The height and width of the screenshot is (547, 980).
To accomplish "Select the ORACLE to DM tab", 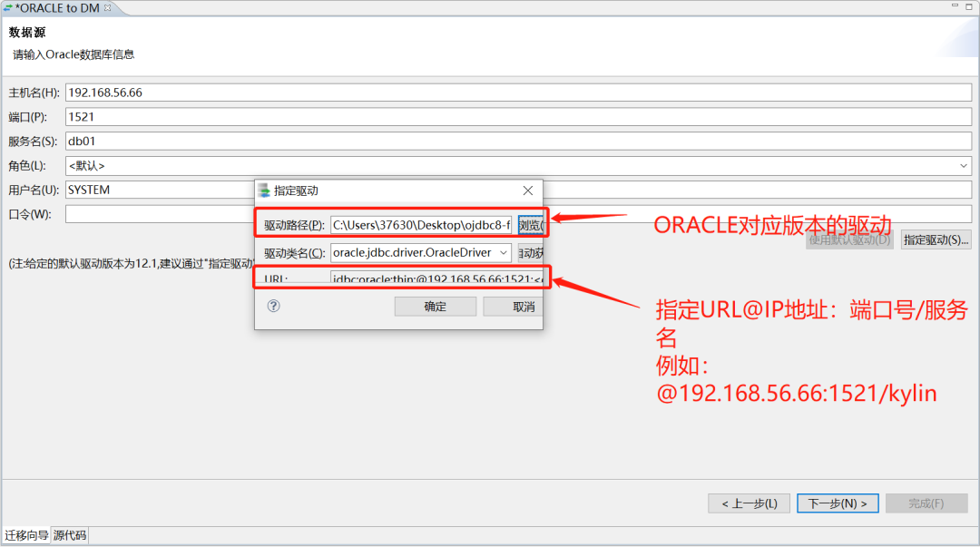I will pos(57,8).
